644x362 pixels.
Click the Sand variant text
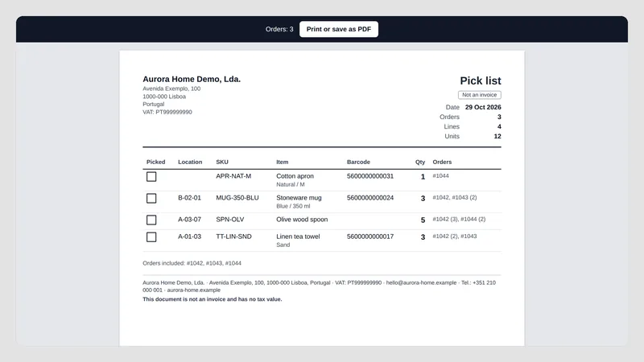(x=283, y=245)
